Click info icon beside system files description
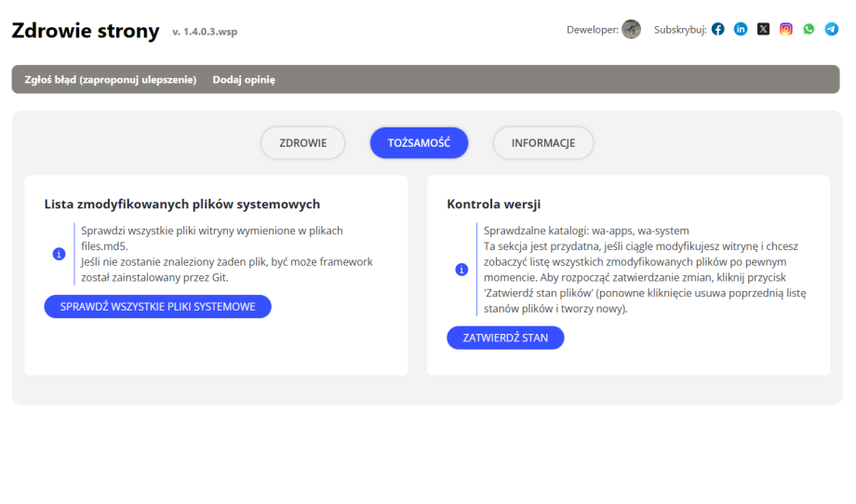Screen dimensions: 856x504 pos(60,254)
